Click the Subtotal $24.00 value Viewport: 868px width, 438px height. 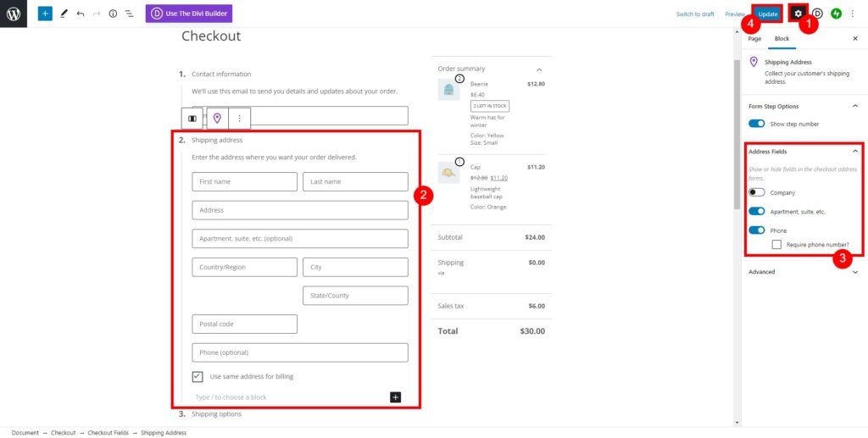535,237
